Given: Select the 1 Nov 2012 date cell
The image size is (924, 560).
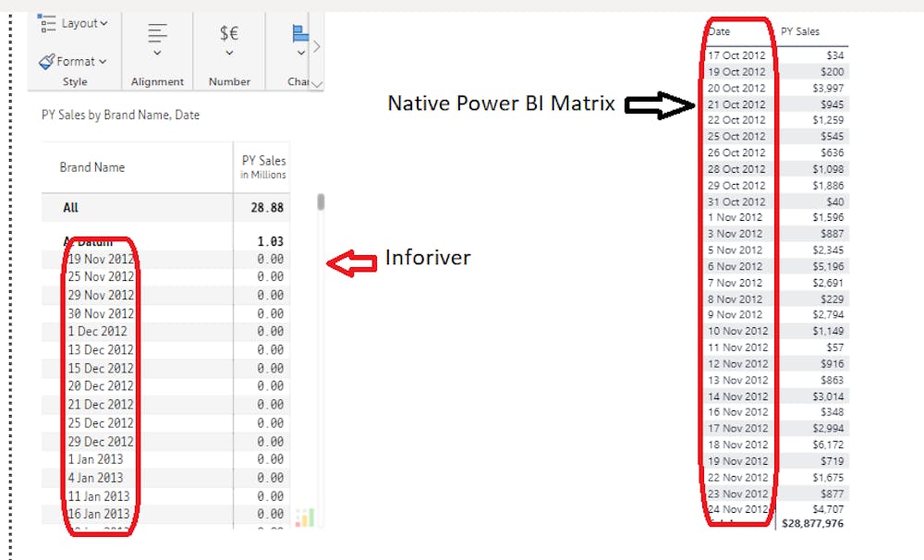Looking at the screenshot, I should [x=735, y=217].
